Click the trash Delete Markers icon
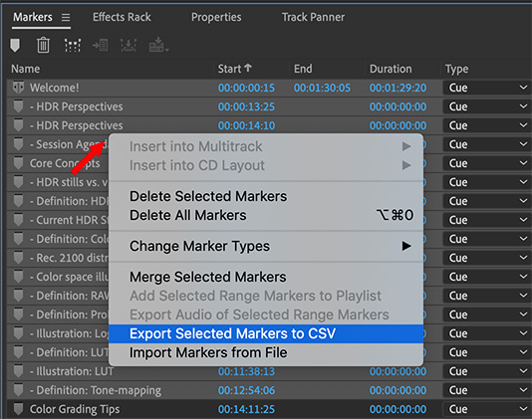This screenshot has height=419, width=532. pos(43,45)
